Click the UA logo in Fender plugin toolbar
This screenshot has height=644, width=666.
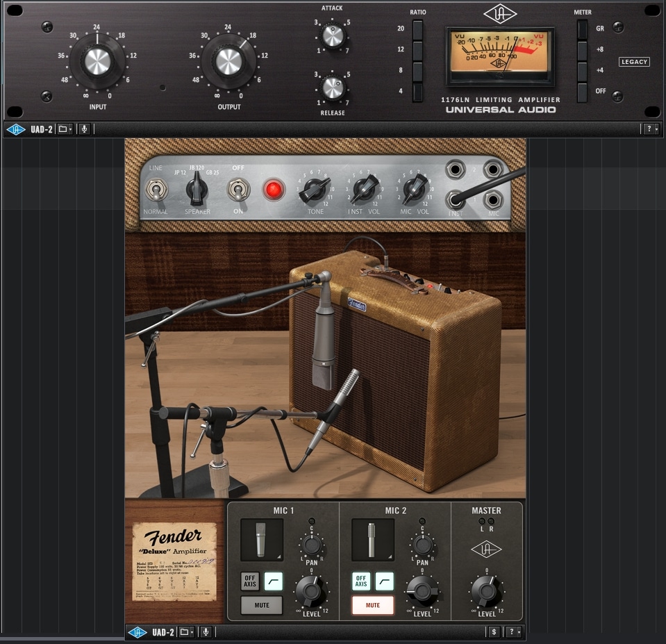[138, 632]
